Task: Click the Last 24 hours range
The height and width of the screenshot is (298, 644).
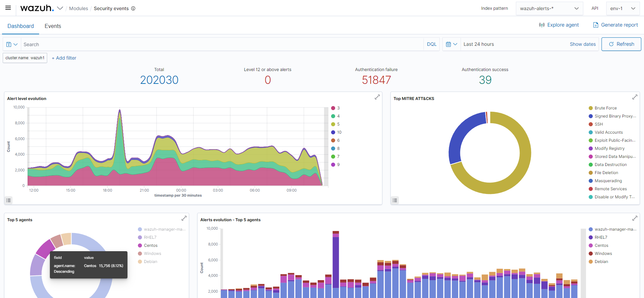Action: 479,44
